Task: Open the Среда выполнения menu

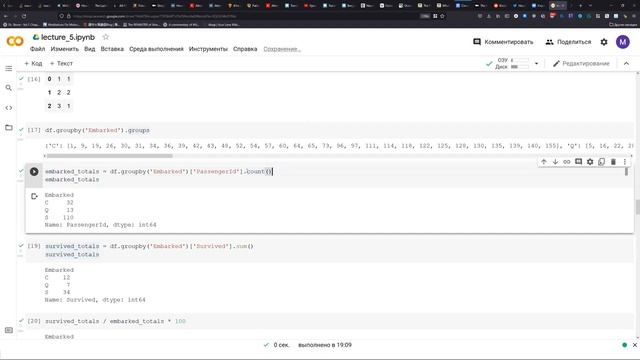Action: click(156, 49)
